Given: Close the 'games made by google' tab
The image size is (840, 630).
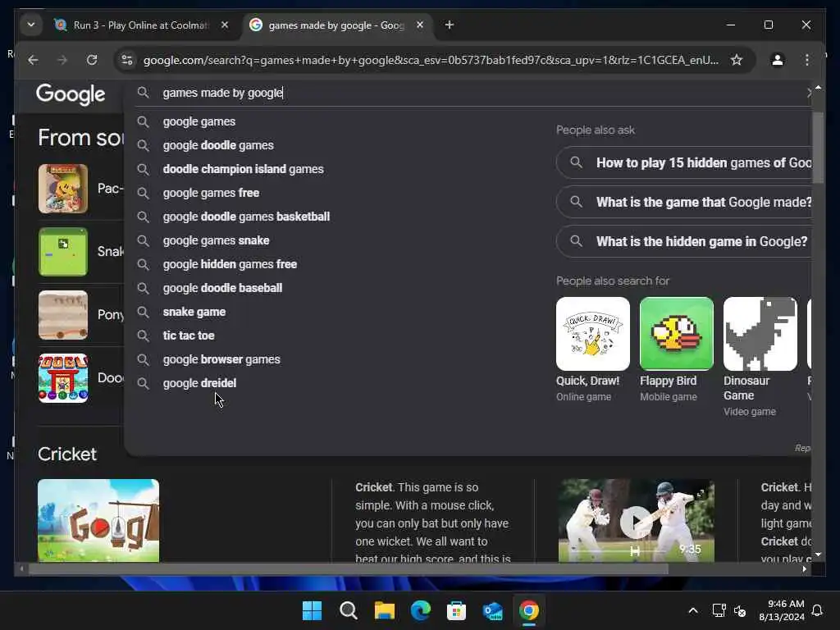Looking at the screenshot, I should pos(420,25).
